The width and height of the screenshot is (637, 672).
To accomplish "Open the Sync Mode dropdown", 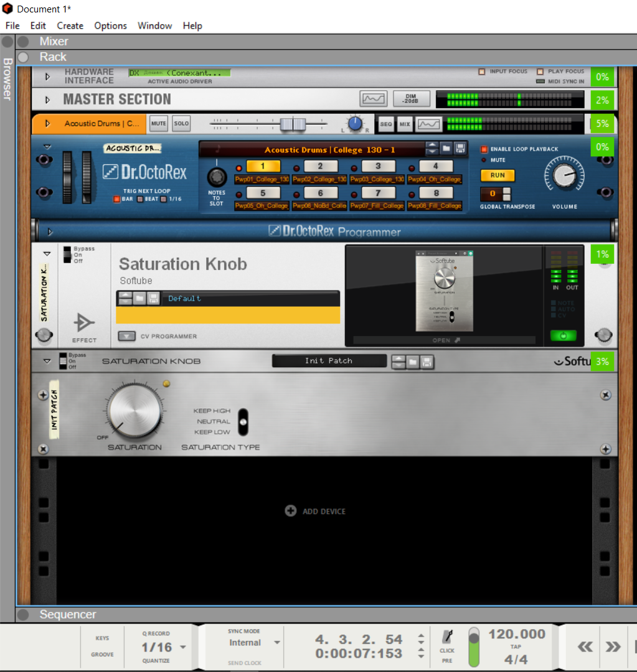I will click(x=277, y=642).
